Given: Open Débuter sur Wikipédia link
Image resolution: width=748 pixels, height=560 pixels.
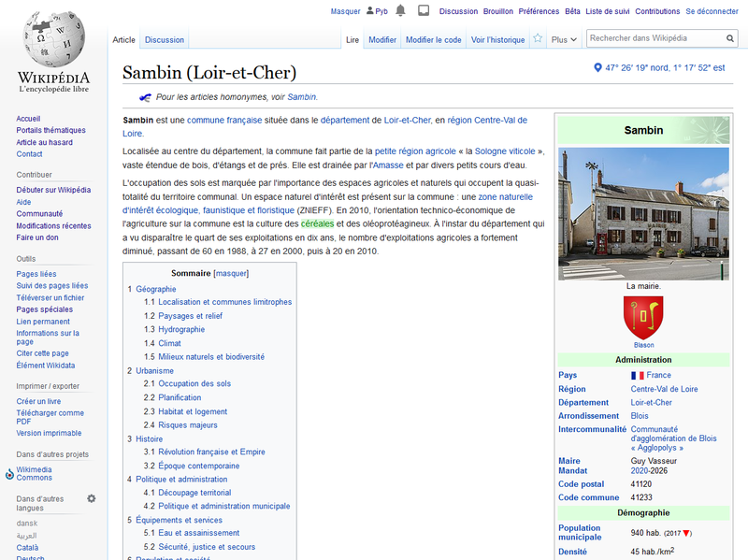Looking at the screenshot, I should pyautogui.click(x=53, y=191).
